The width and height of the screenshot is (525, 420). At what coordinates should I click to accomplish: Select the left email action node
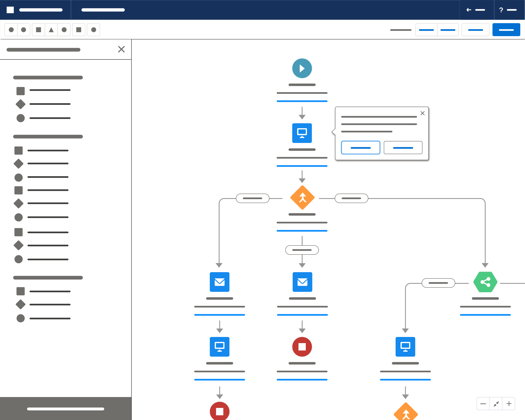[x=219, y=282]
